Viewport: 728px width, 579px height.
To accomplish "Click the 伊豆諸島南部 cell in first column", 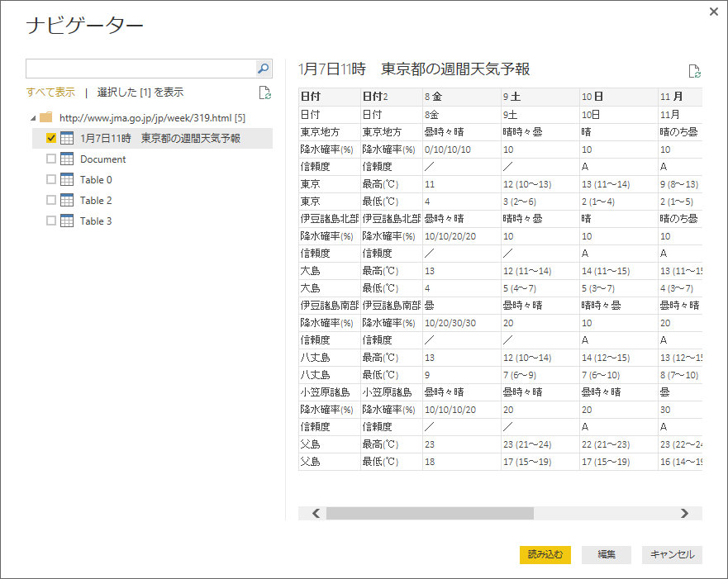I will coord(329,306).
